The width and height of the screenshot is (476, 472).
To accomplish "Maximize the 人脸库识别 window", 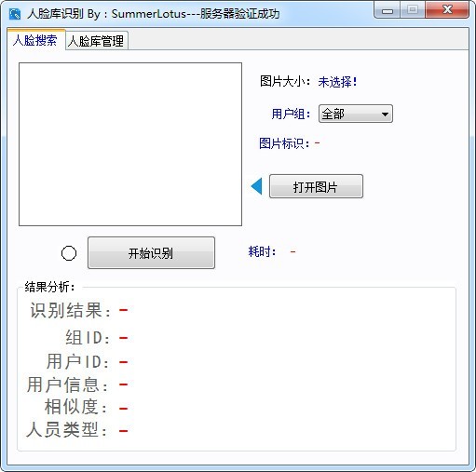I will click(x=413, y=10).
